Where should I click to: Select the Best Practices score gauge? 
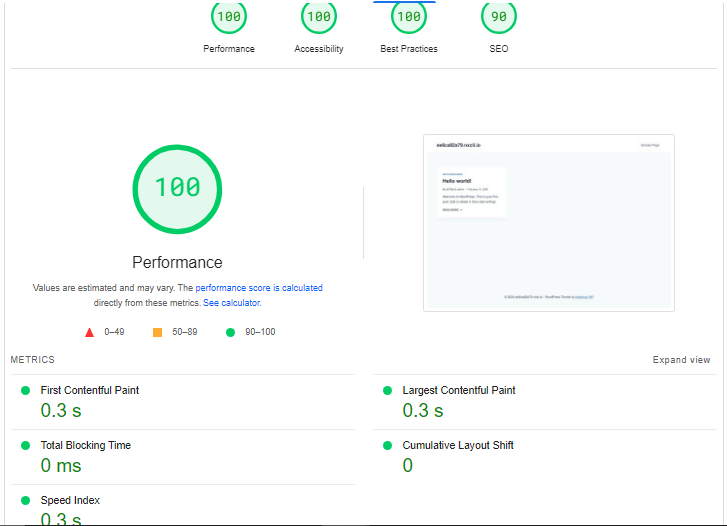[408, 17]
